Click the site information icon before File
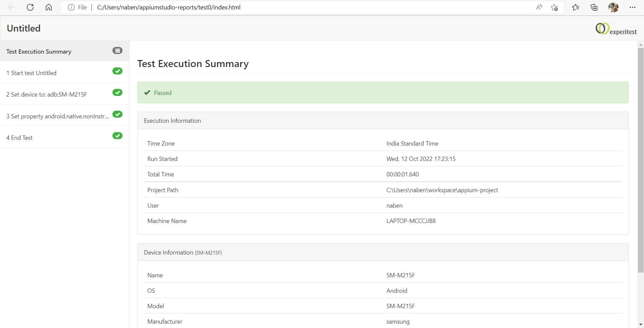644x328 pixels. coord(71,7)
